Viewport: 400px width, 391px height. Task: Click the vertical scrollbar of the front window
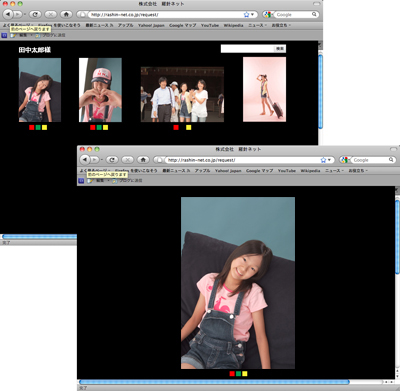point(397,237)
